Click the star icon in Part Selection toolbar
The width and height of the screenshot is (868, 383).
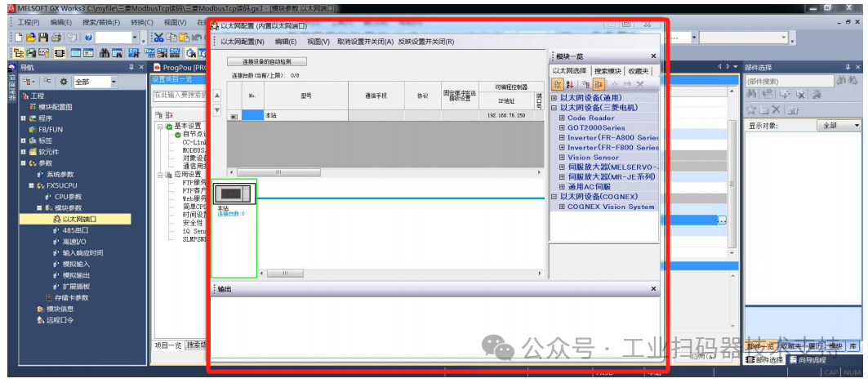pos(751,109)
